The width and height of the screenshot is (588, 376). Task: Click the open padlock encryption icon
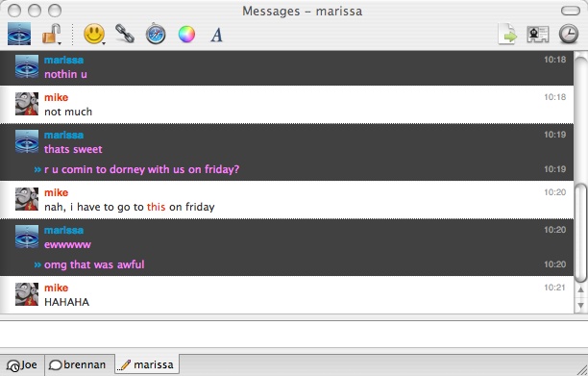(51, 34)
